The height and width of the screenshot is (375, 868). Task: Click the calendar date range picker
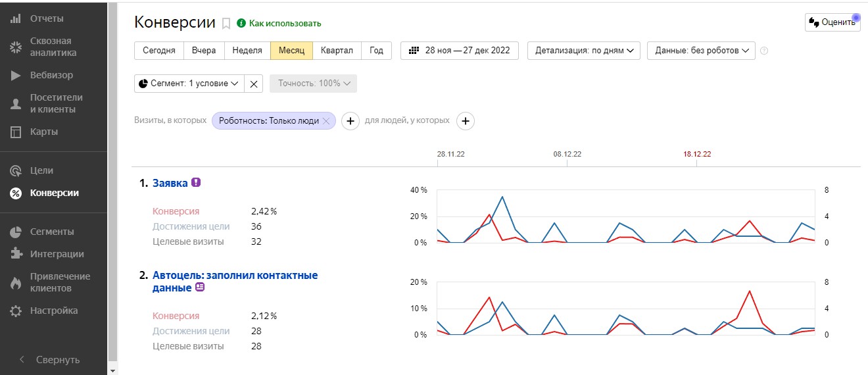pos(459,51)
